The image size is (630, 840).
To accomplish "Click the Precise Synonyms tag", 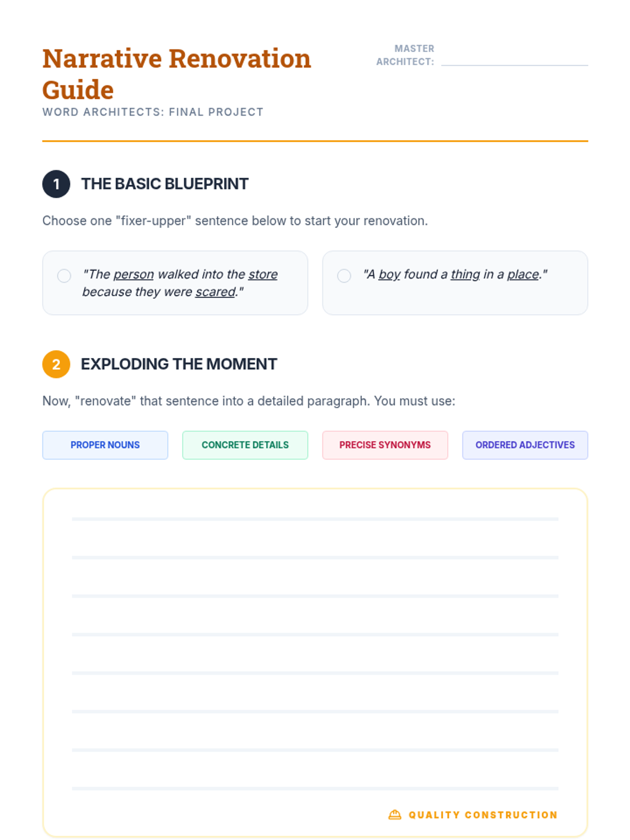I will (385, 445).
